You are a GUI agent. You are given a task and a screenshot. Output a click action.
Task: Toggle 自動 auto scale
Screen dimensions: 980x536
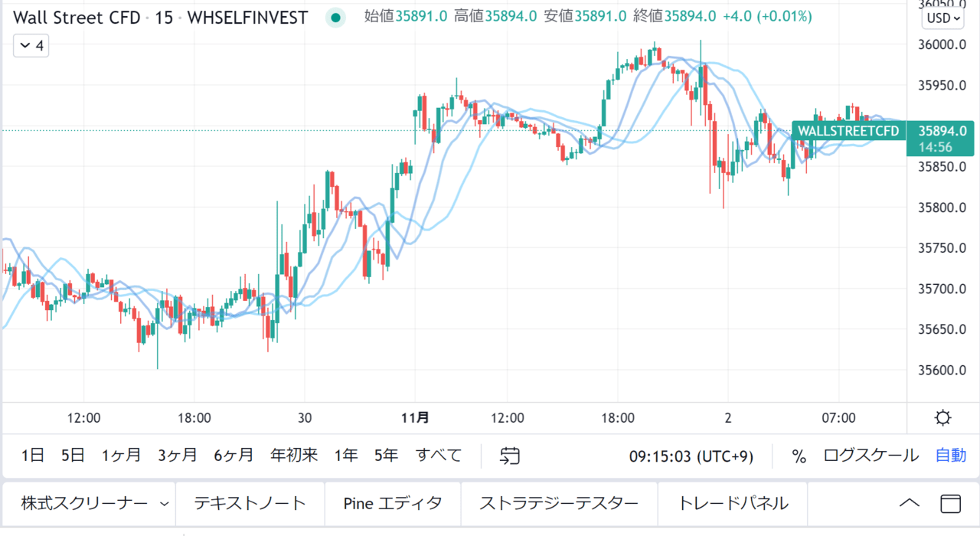point(950,456)
